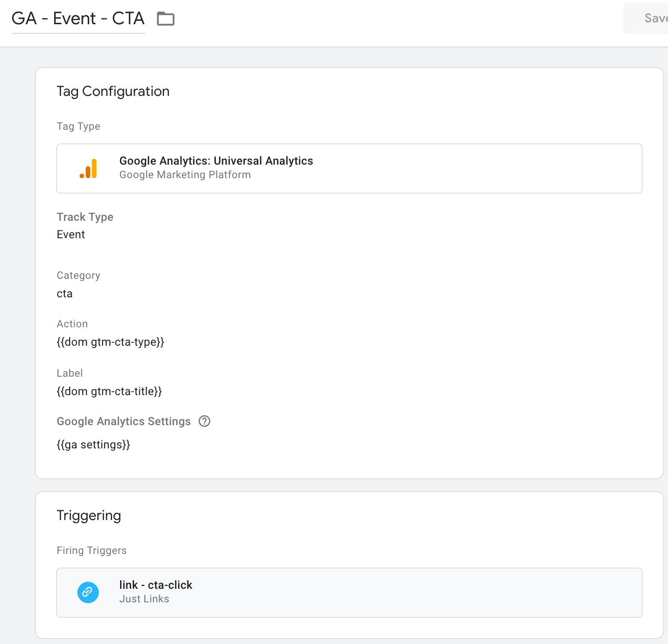The width and height of the screenshot is (668, 644).
Task: Open the link - cta-click trigger
Action: [349, 593]
